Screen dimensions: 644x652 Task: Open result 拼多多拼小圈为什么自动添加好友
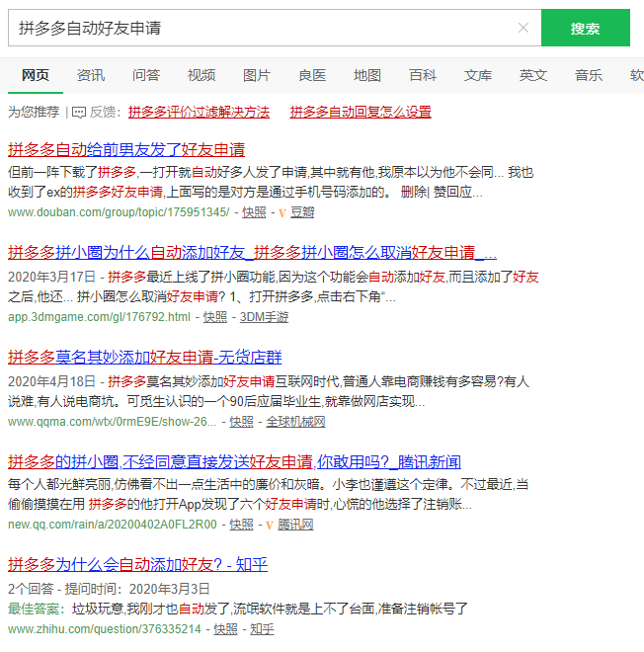[x=252, y=252]
